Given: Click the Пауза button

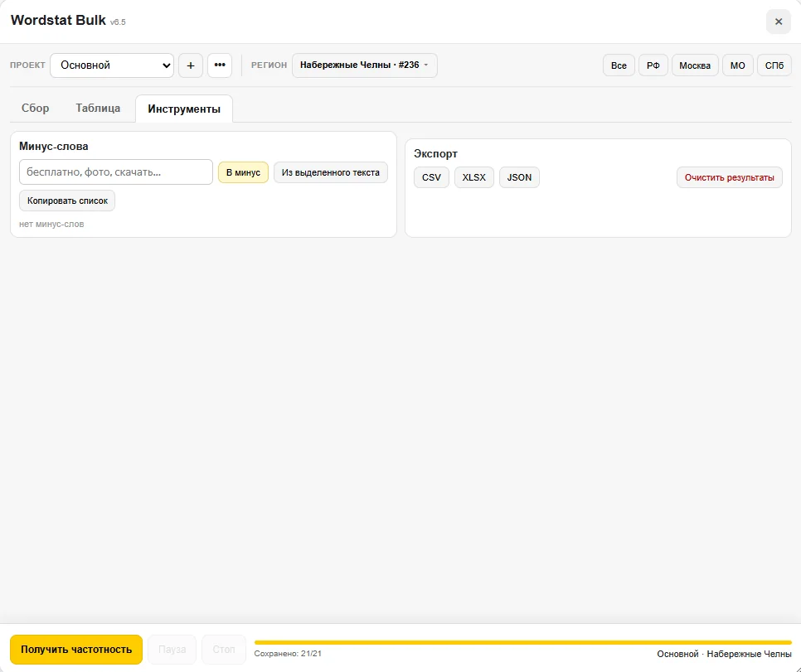Looking at the screenshot, I should click(172, 650).
